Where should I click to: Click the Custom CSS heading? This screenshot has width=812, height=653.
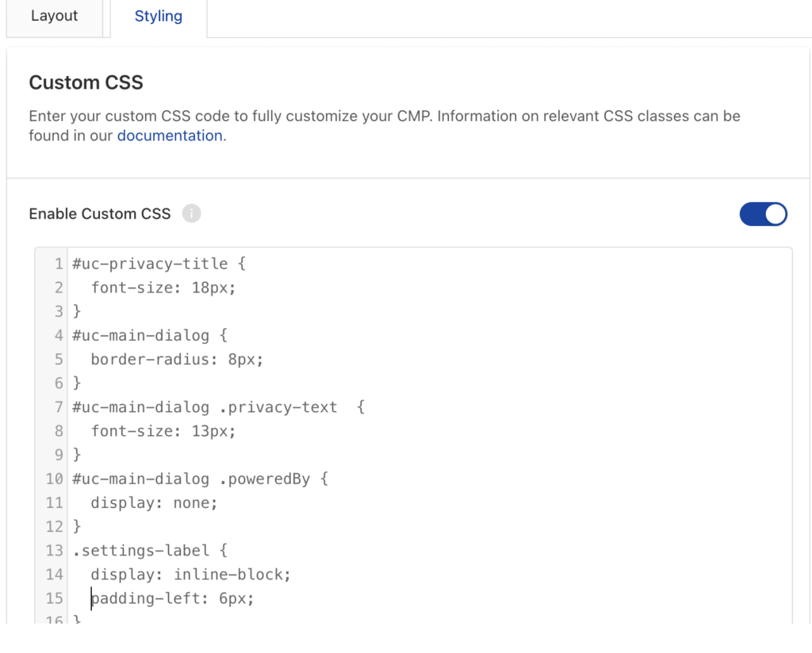(x=86, y=82)
